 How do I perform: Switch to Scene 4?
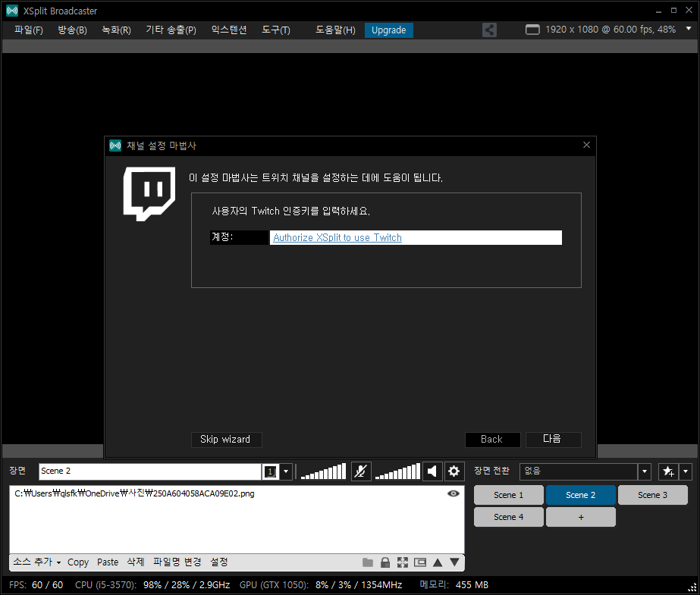point(508,518)
